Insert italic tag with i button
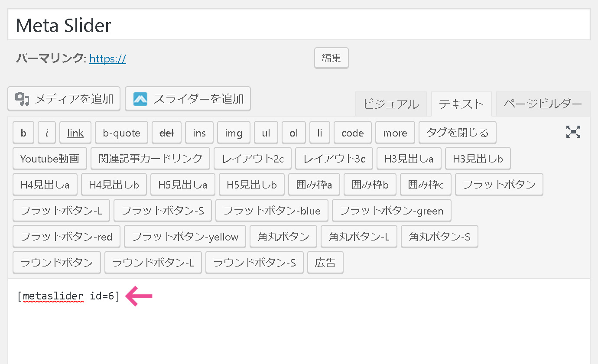Image resolution: width=598 pixels, height=364 pixels. tap(47, 133)
